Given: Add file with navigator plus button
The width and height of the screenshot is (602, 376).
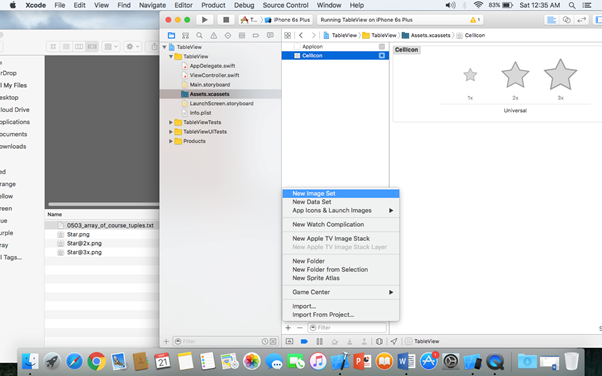Looking at the screenshot, I should [x=166, y=341].
